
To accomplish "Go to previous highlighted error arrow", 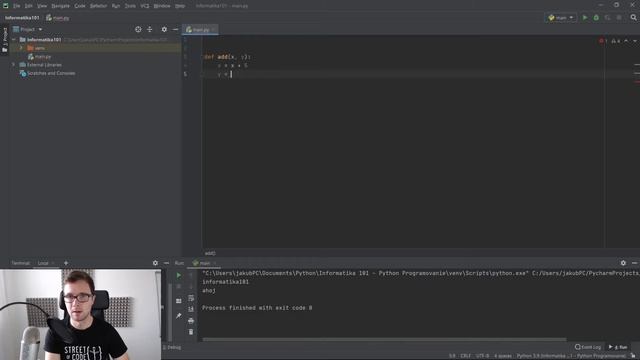I will [626, 41].
